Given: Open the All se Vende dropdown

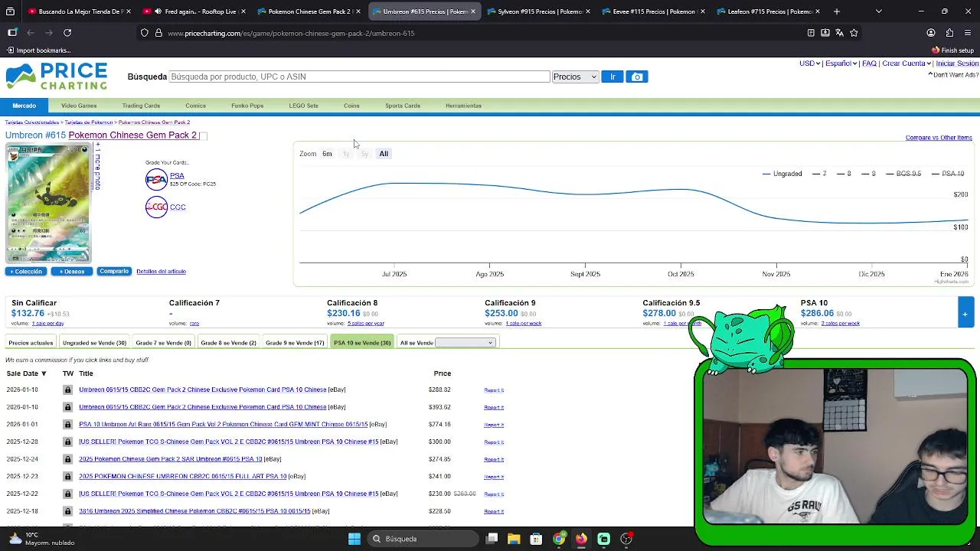Looking at the screenshot, I should tap(465, 343).
